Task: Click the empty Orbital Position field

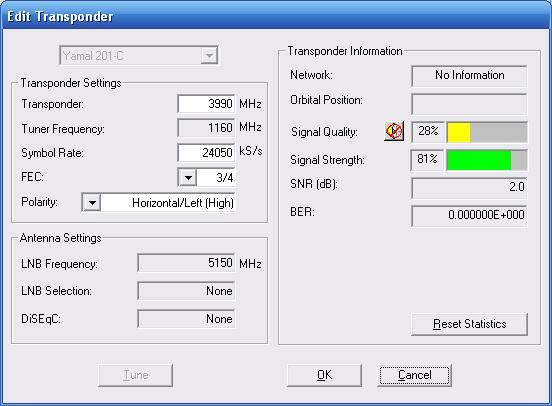Action: 469,104
